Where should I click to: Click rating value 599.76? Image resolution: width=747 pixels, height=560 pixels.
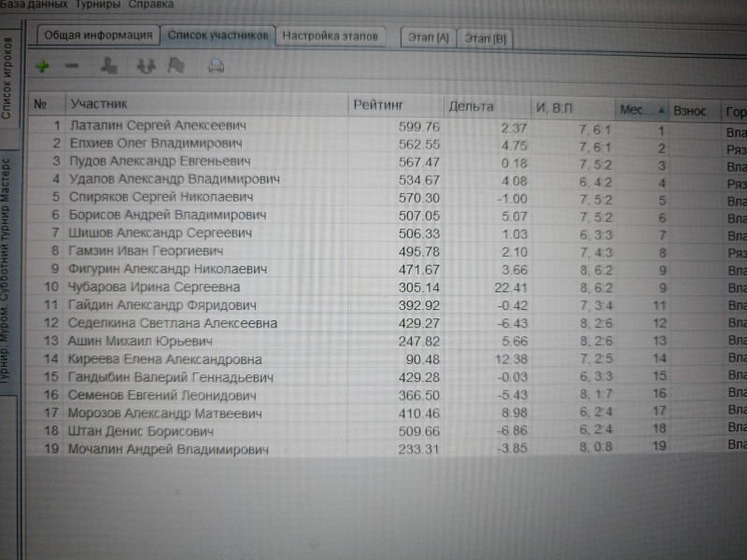419,127
